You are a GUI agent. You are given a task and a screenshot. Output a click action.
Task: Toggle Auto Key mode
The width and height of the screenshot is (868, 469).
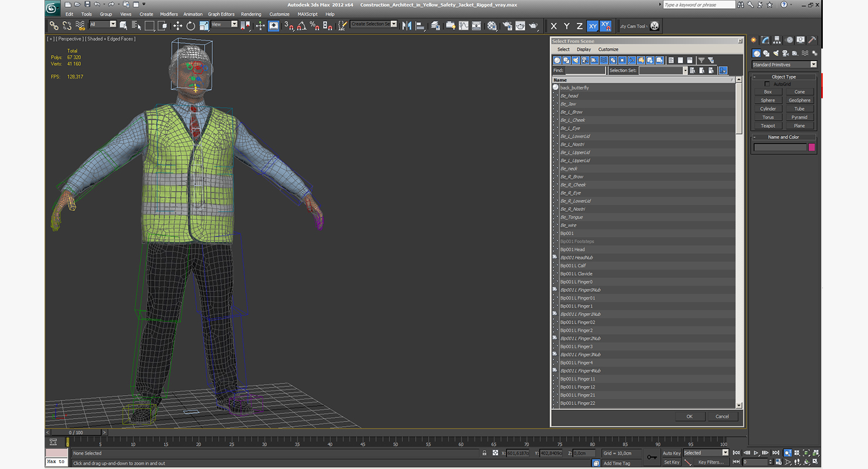pyautogui.click(x=672, y=453)
